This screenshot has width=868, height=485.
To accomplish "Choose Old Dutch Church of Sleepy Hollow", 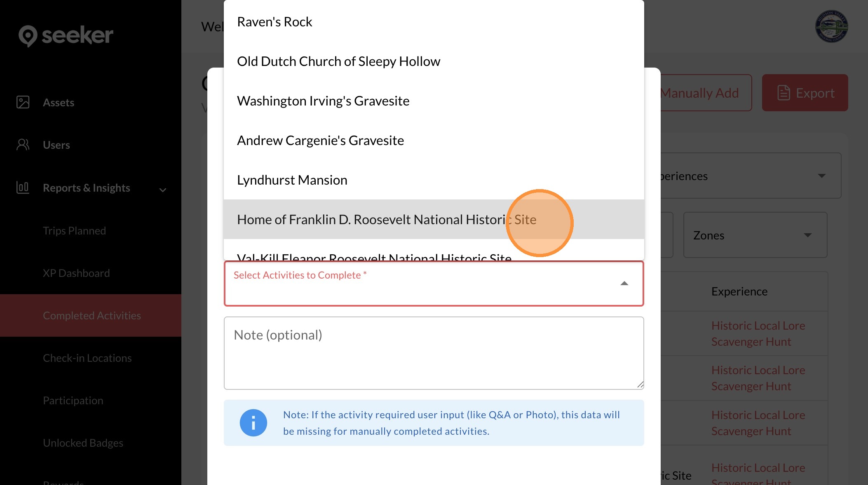I will coord(338,61).
